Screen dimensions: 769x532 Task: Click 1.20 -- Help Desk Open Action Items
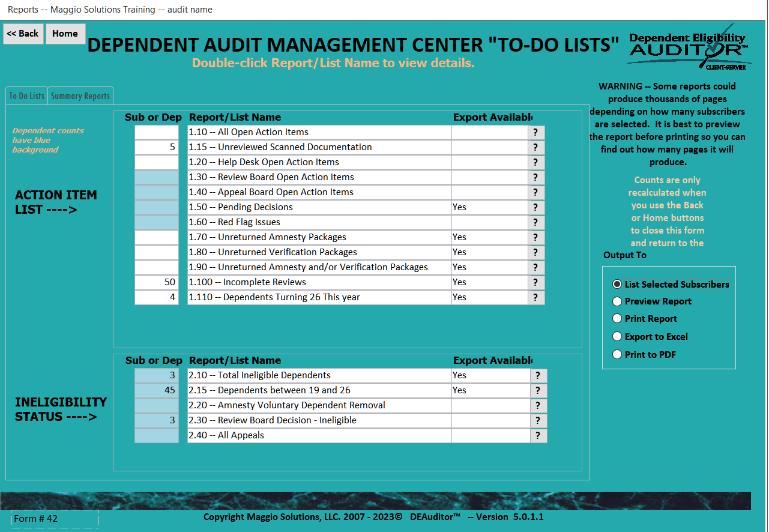coord(319,162)
